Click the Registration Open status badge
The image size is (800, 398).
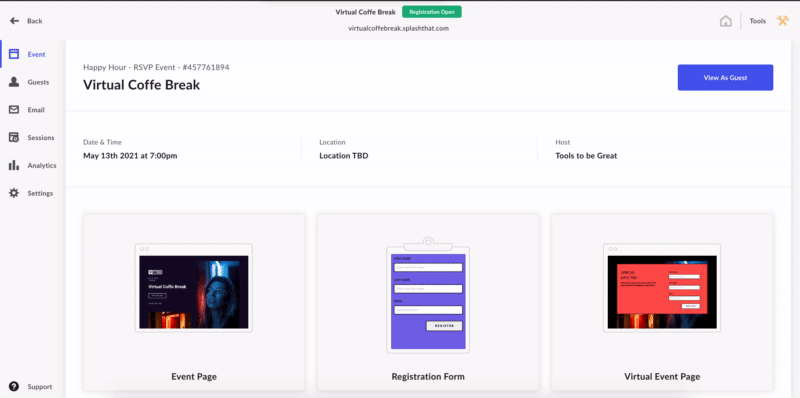(x=432, y=12)
